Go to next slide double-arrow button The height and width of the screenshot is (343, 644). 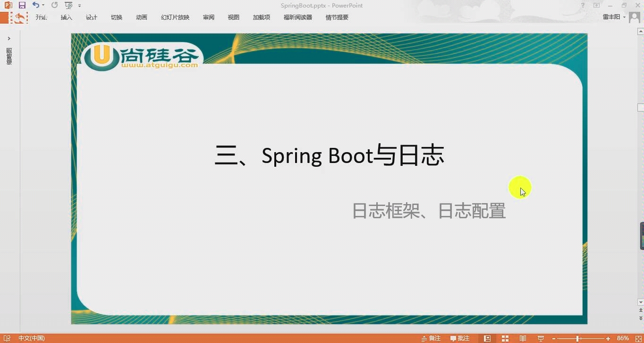pyautogui.click(x=641, y=319)
